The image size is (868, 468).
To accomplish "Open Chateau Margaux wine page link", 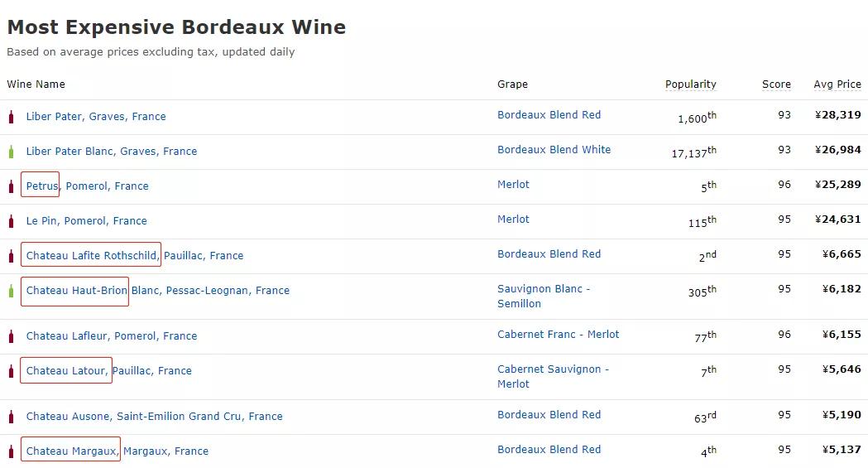I will coord(71,451).
